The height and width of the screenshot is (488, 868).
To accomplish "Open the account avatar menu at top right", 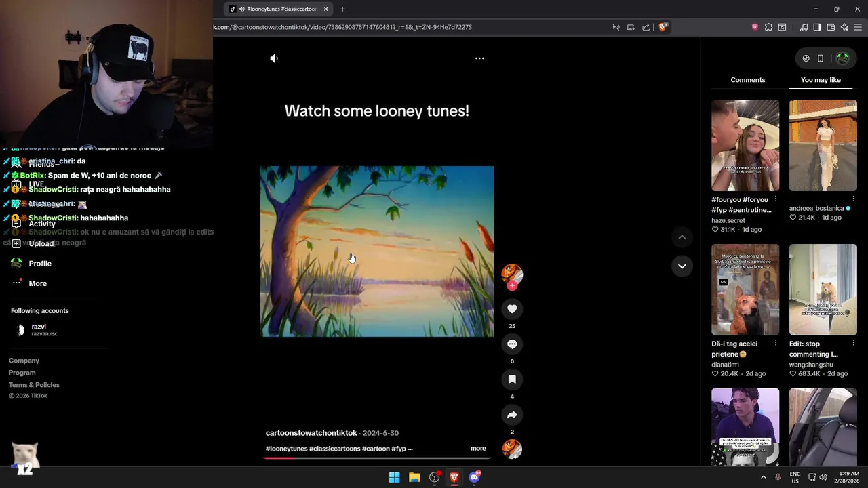I will tap(843, 58).
